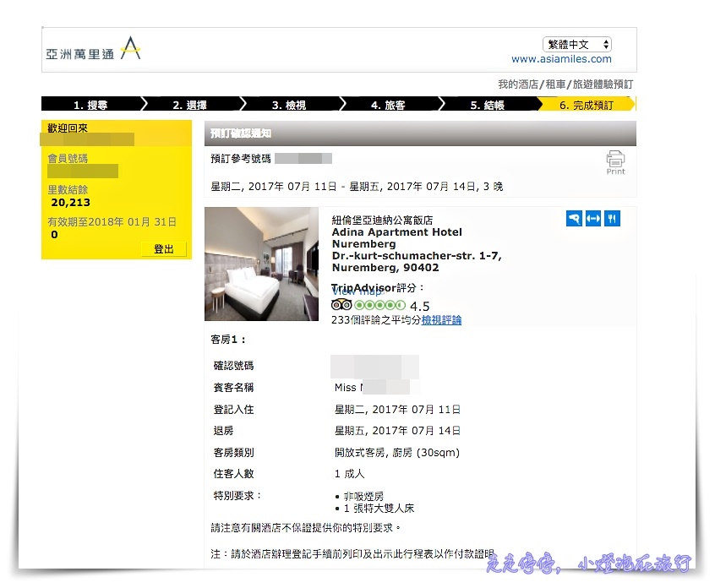
Task: Click the 紐倫堡亞迪納公寓飯店 hotel title
Action: click(x=382, y=220)
